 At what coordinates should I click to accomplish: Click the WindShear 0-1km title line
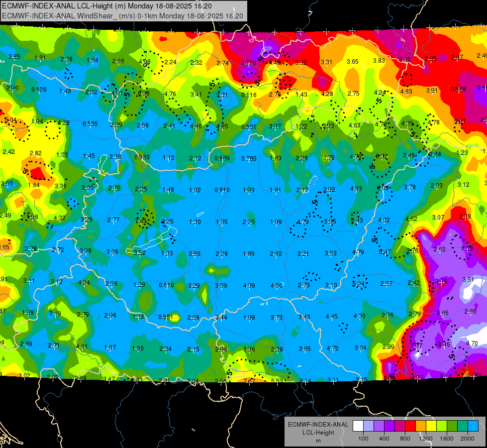tap(122, 16)
